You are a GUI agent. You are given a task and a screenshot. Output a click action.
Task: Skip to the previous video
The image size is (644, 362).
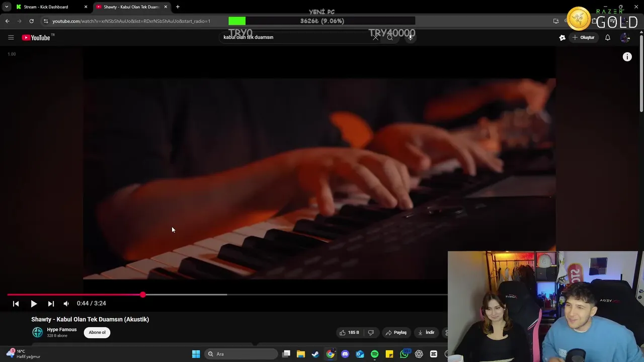16,304
